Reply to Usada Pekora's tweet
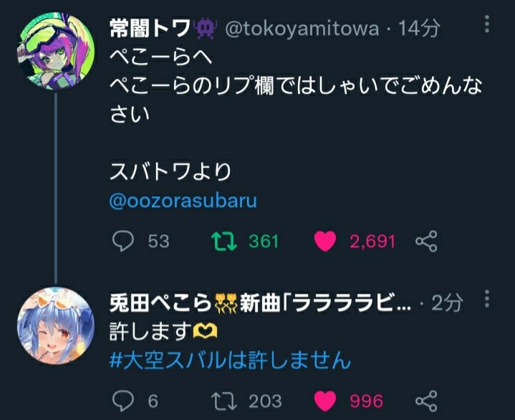 [x=124, y=400]
